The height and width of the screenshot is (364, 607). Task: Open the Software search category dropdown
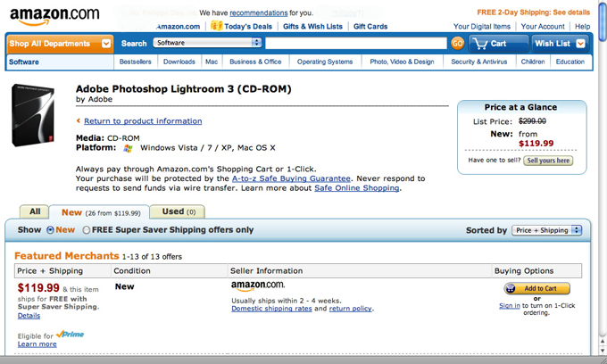coord(207,43)
